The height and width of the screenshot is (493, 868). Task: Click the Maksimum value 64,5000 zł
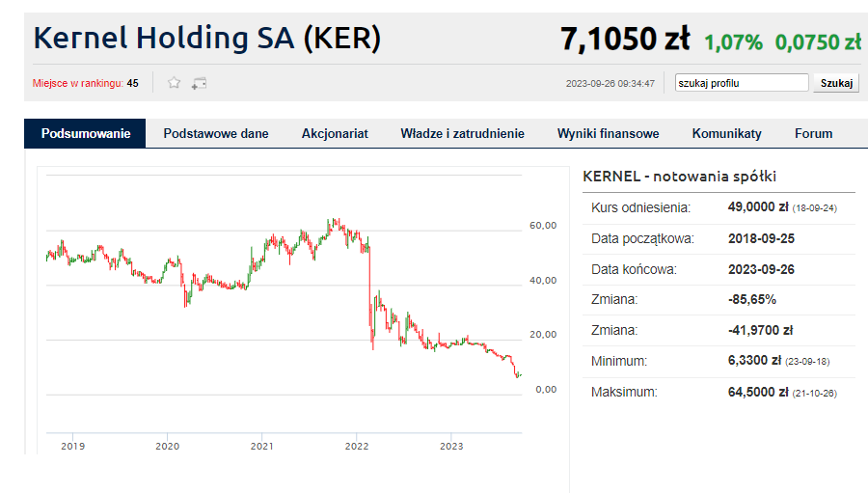click(x=758, y=393)
